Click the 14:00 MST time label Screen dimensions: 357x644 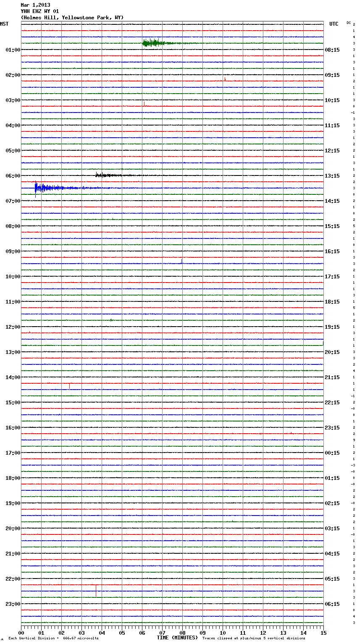(x=13, y=377)
